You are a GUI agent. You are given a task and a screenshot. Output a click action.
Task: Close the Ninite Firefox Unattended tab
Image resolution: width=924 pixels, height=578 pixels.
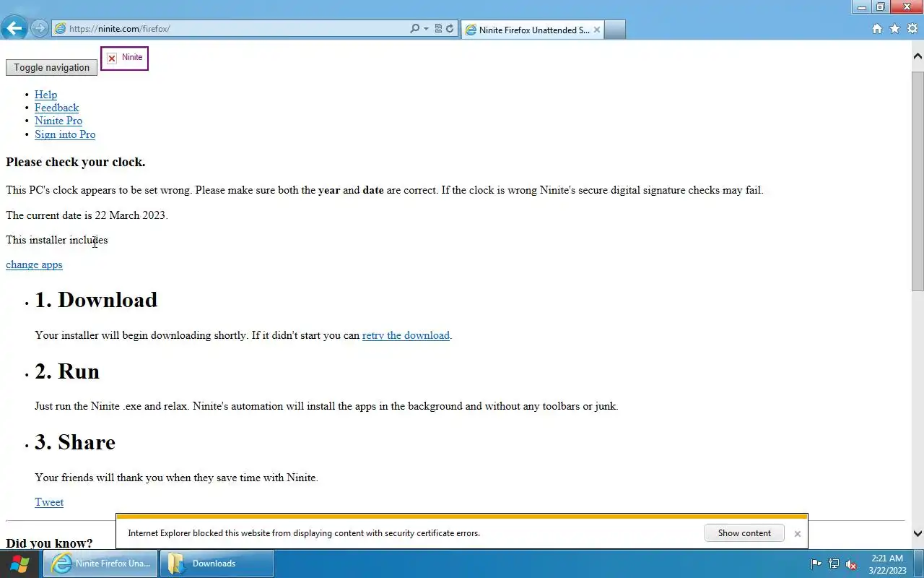596,30
